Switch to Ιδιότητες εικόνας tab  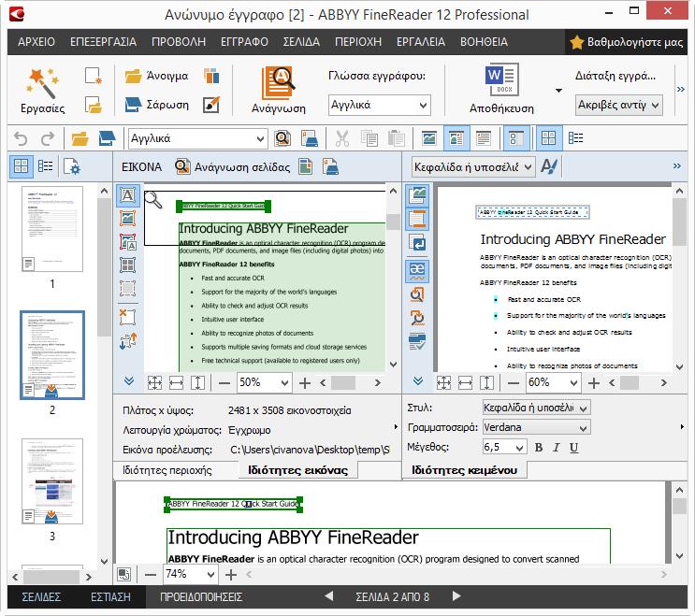297,470
